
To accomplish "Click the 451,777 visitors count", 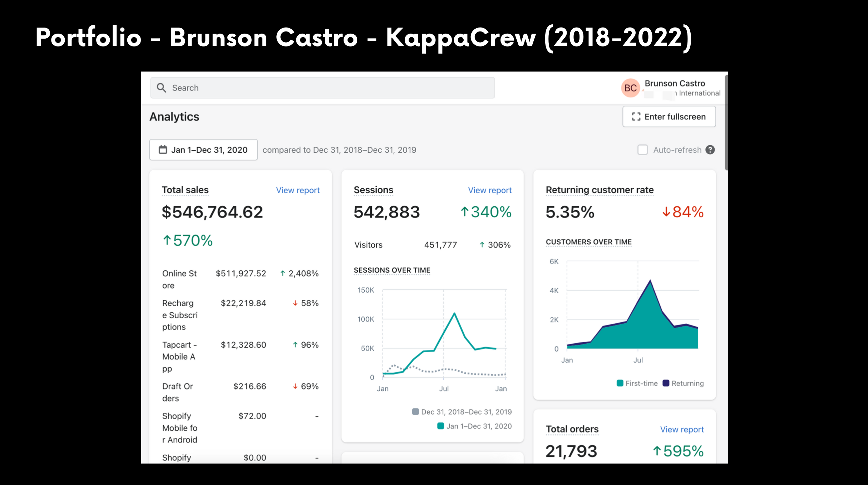I will 440,245.
